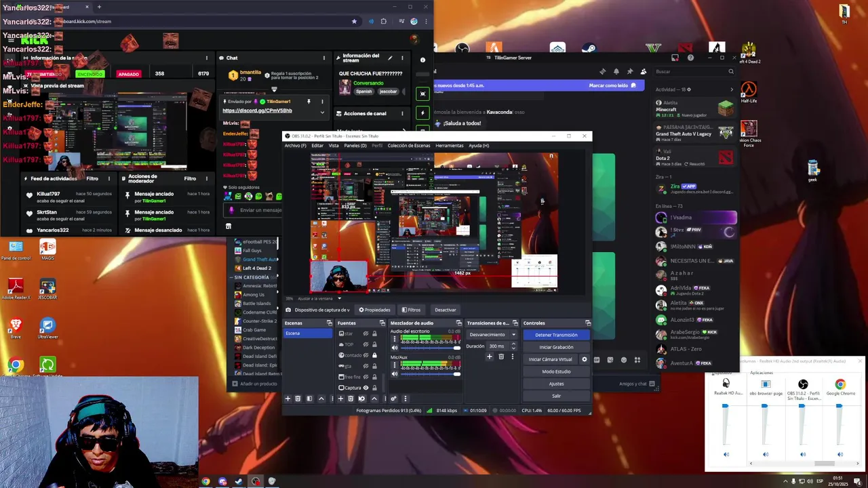
Task: Delete the selected scene in OBS Escenas panel
Action: click(x=298, y=399)
